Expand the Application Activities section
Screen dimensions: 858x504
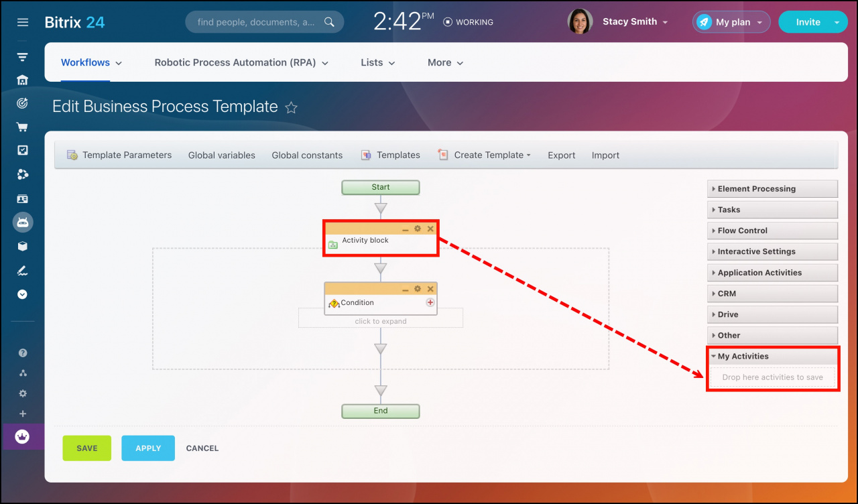[772, 273]
